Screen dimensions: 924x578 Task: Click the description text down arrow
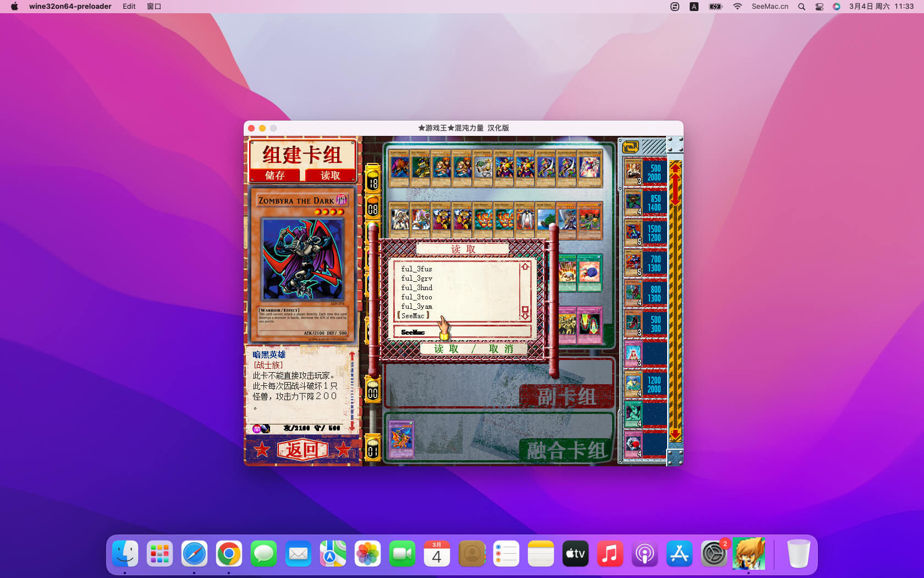coord(352,426)
